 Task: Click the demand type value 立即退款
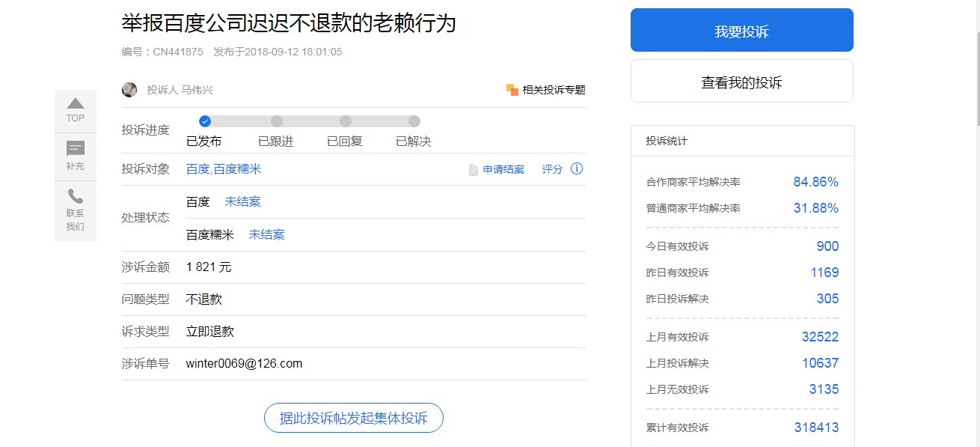coord(210,332)
